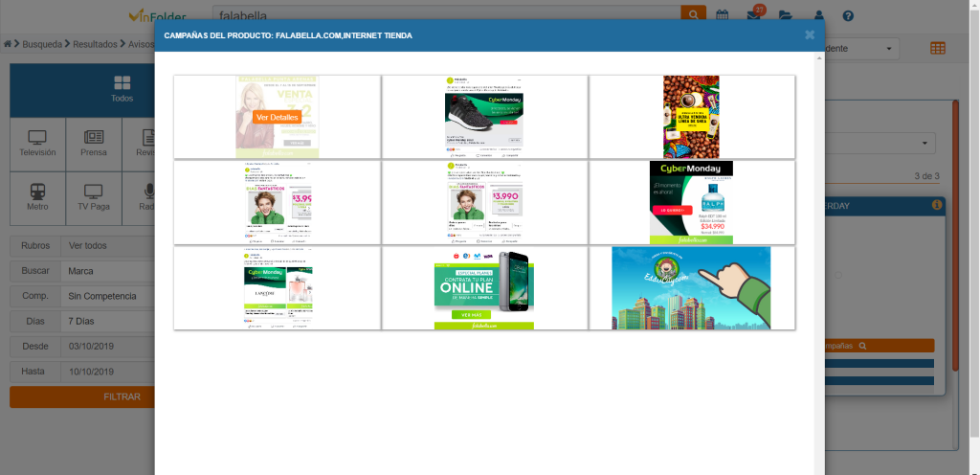Open the Rubros Ver todos dropdown
The width and height of the screenshot is (980, 475).
click(x=107, y=246)
